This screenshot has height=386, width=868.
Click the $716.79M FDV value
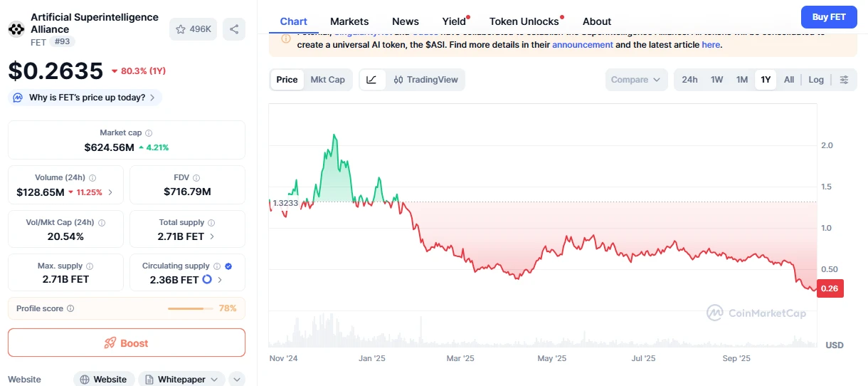[187, 192]
